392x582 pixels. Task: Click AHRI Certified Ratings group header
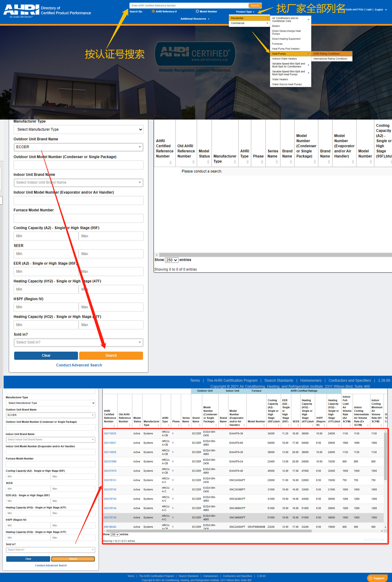(304, 391)
